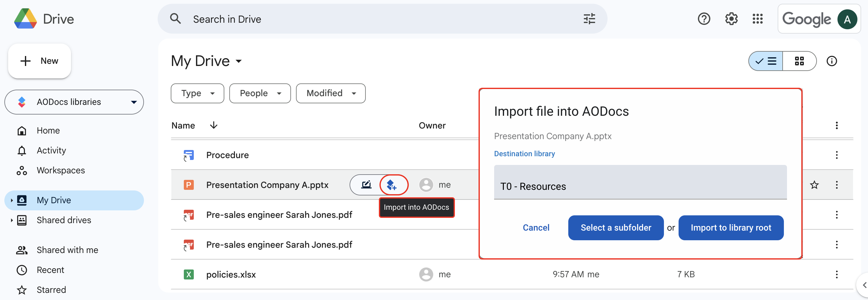Image resolution: width=868 pixels, height=300 pixels.
Task: Click Import into AODocs icon
Action: pyautogui.click(x=392, y=185)
